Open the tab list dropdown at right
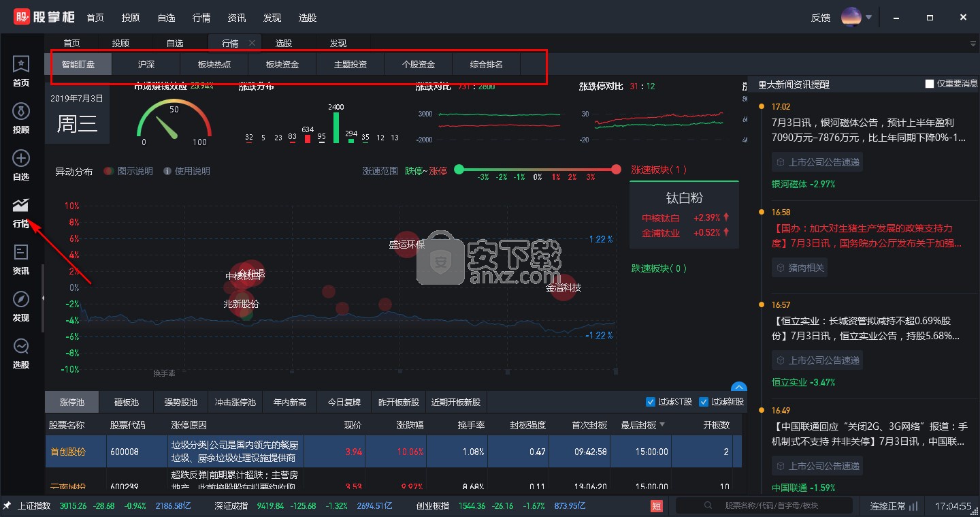The height and width of the screenshot is (517, 980). [973, 43]
